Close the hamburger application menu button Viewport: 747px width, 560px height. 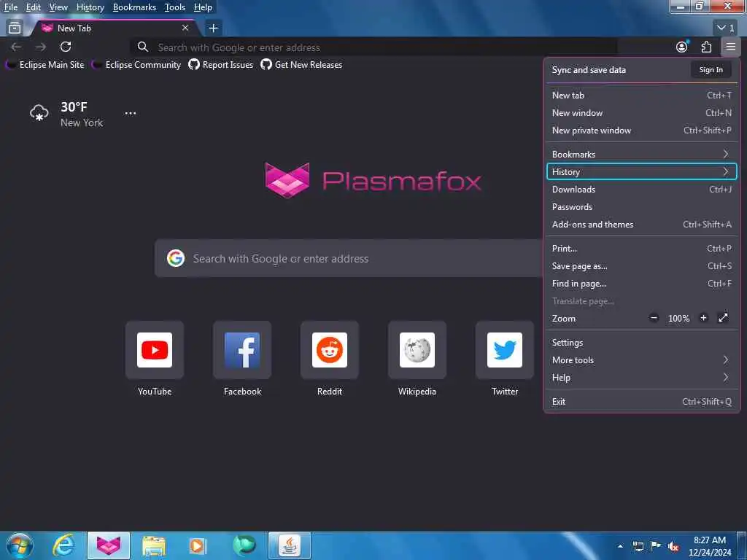[731, 47]
